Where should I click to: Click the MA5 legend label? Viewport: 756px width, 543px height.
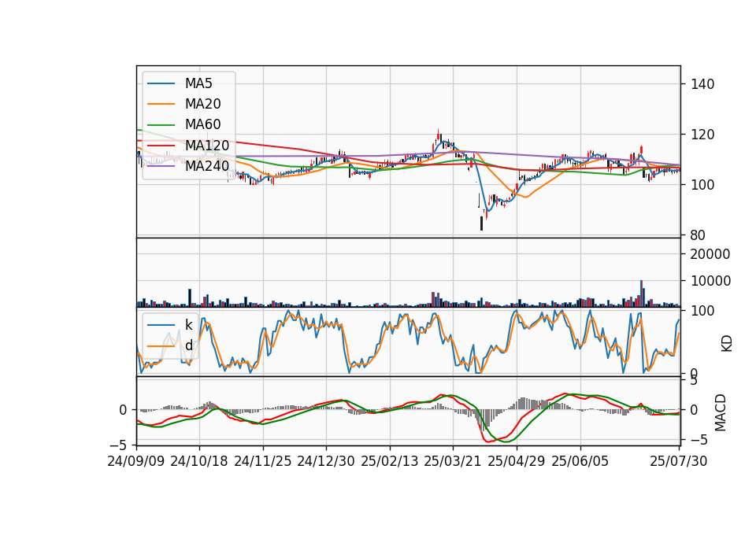pyautogui.click(x=198, y=83)
